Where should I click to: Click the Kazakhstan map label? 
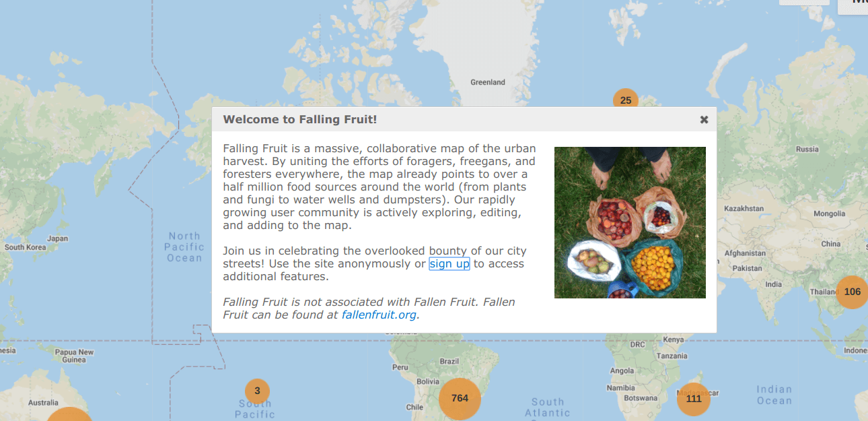(x=744, y=209)
